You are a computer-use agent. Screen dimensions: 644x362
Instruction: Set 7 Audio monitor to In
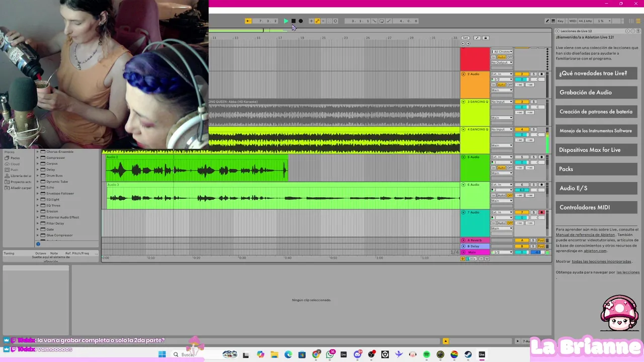pos(494,223)
